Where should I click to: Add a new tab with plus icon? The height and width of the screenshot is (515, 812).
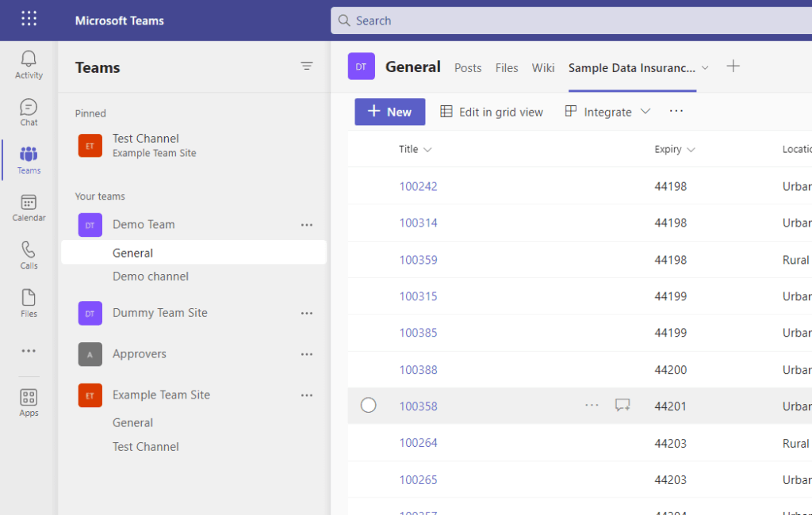(x=733, y=67)
